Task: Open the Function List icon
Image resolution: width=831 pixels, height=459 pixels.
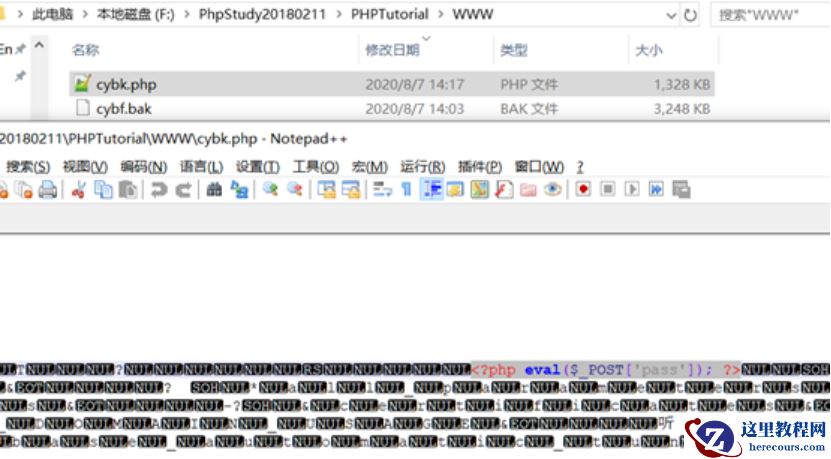Action: click(x=504, y=189)
